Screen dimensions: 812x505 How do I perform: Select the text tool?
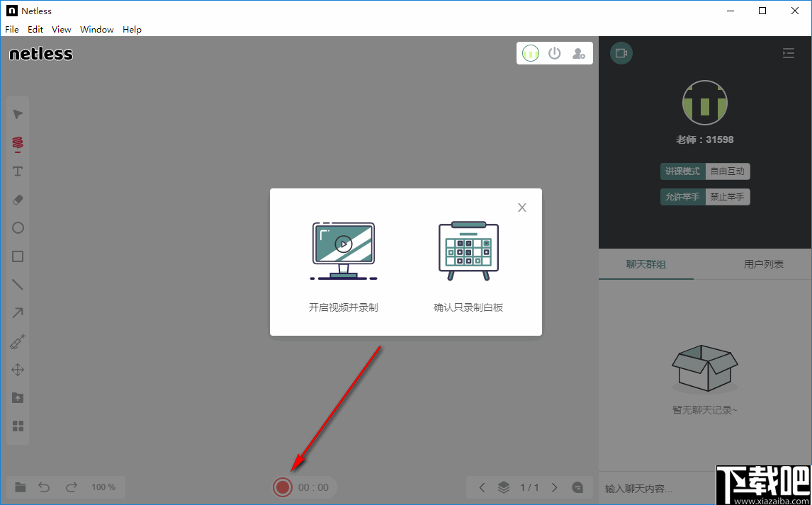click(17, 171)
